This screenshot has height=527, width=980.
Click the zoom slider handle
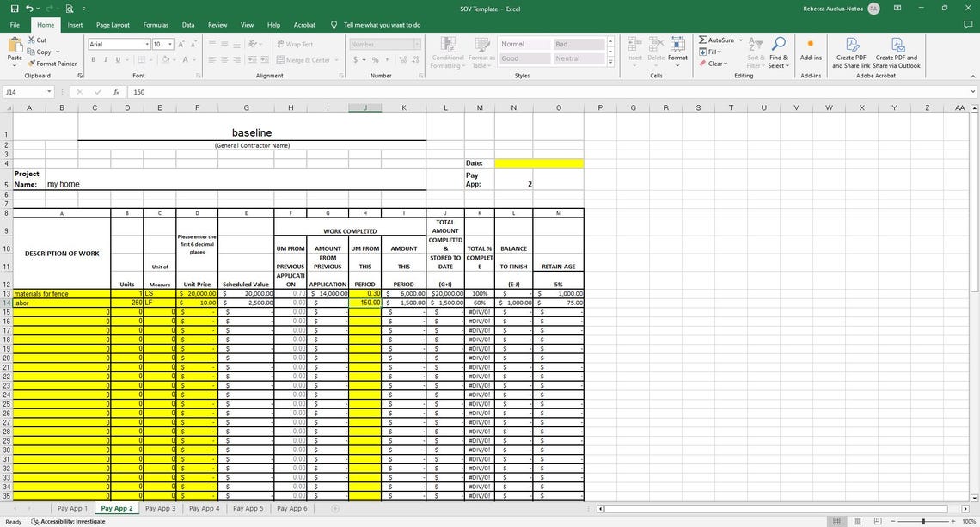coord(923,521)
